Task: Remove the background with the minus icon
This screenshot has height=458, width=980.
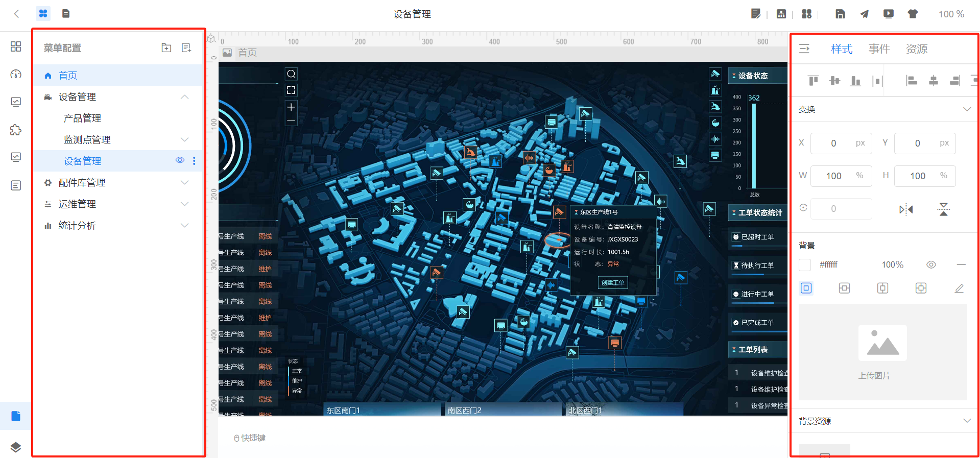Action: [961, 265]
